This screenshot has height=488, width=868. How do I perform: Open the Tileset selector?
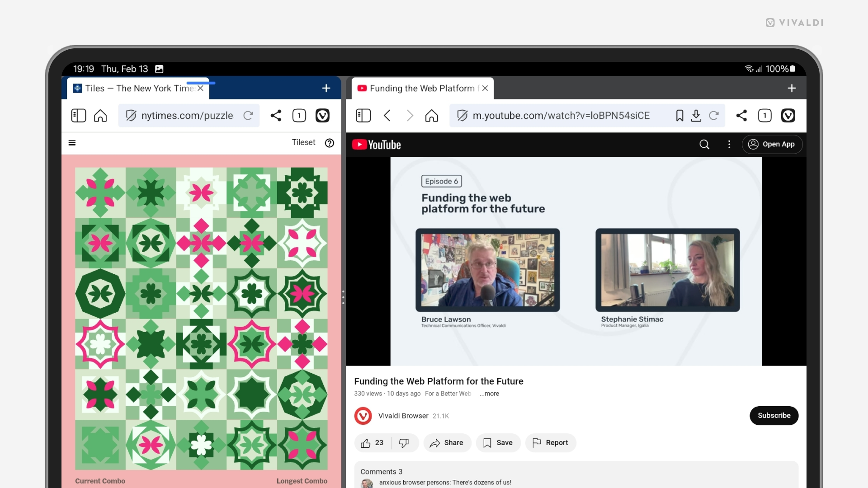coord(303,142)
